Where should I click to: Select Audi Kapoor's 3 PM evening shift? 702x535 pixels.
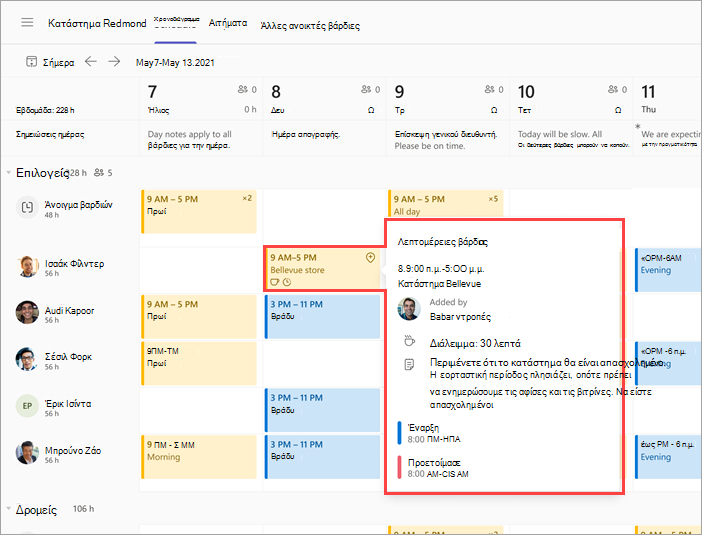tap(322, 317)
